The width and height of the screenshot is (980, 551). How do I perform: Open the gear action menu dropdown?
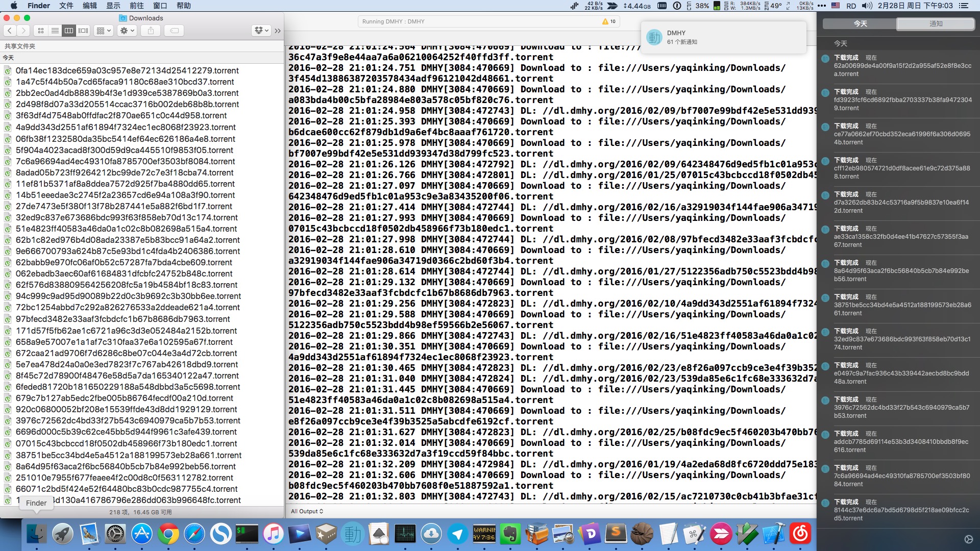[x=127, y=31]
